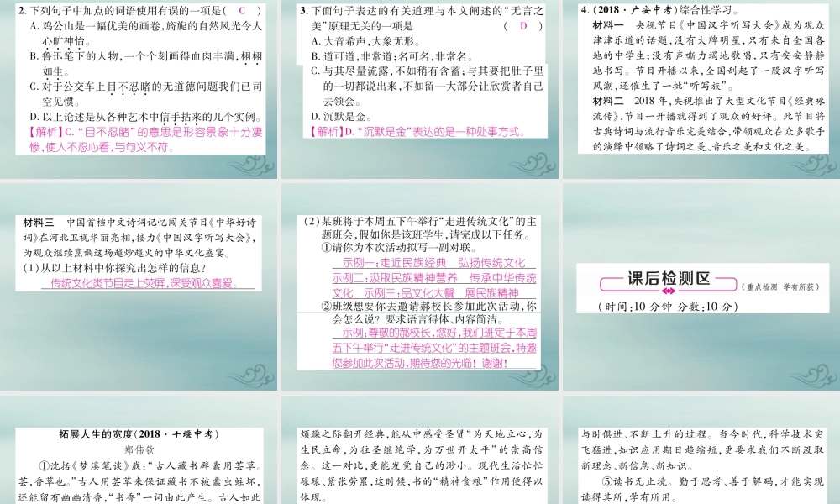Click the 材料二 paragraph about 经典咏流传

click(x=709, y=123)
